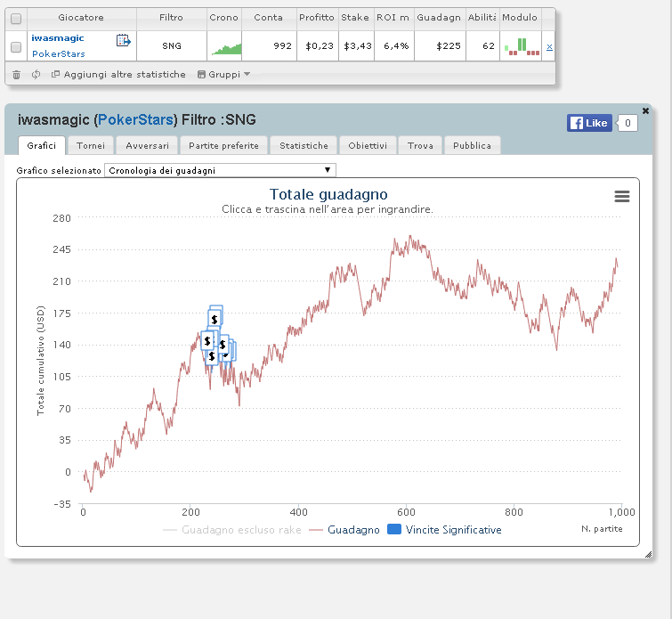Expand the Gruppi dropdown
Image resolution: width=672 pixels, height=619 pixels.
(x=223, y=74)
